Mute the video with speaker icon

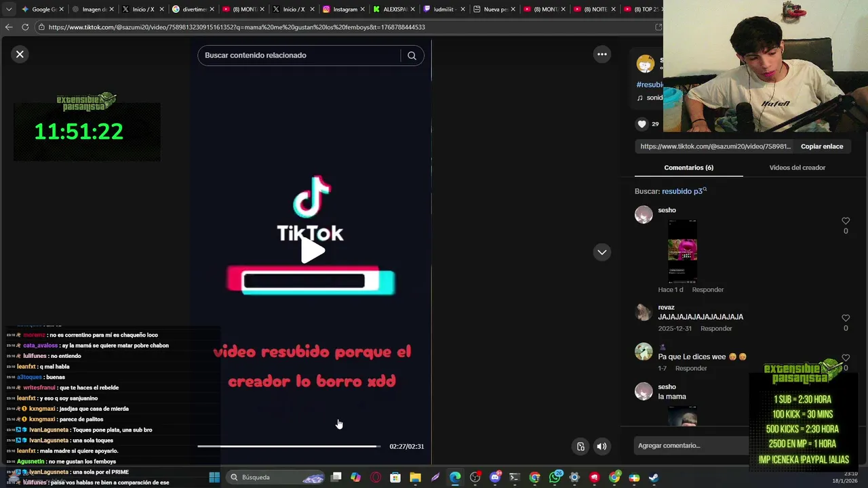click(x=601, y=446)
